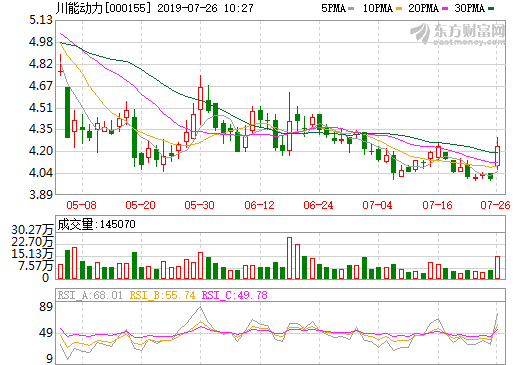Screen dimensions: 520x365
Task: Click the stock title 川能动力[000155]
Action: coord(103,8)
